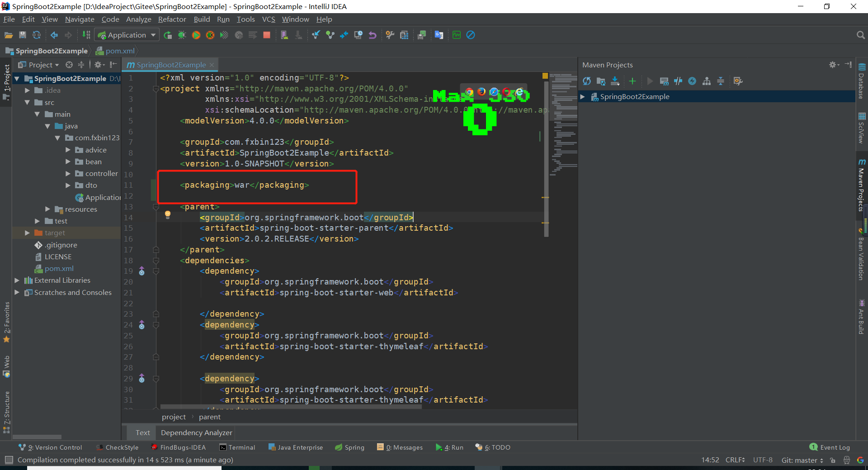Viewport: 868px width, 470px height.
Task: Open the FindBugs-IDEA tool window
Action: click(x=178, y=447)
